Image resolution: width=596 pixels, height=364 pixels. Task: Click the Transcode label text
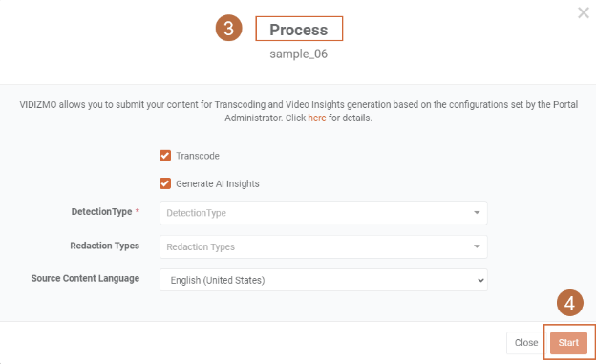[198, 156]
